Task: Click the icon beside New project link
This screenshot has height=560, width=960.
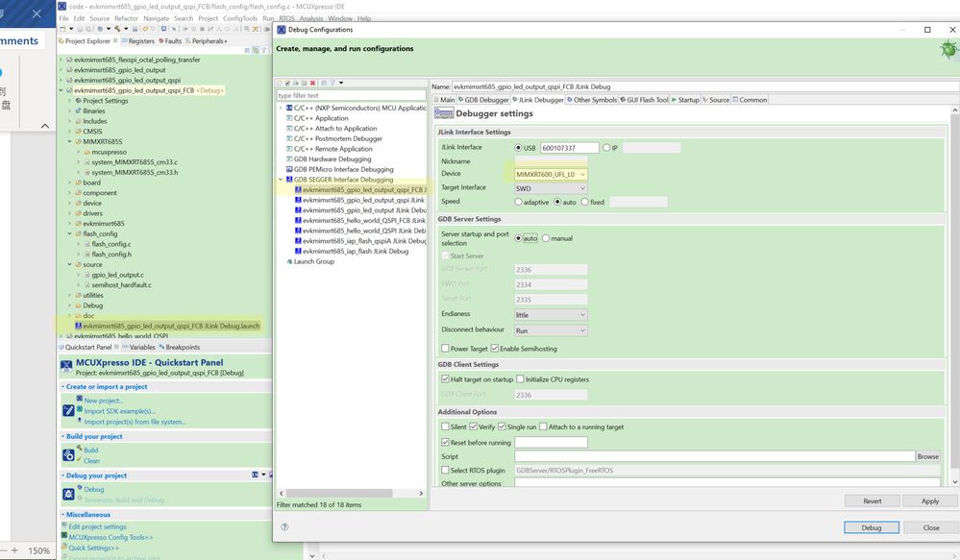Action: coord(80,399)
